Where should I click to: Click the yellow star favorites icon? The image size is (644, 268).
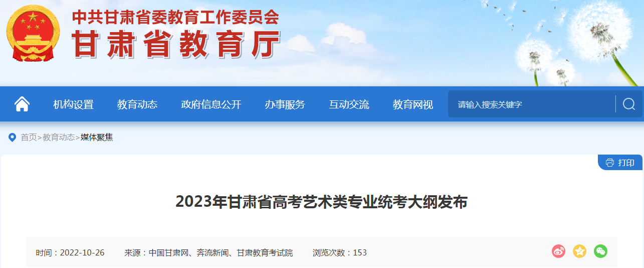(580, 251)
